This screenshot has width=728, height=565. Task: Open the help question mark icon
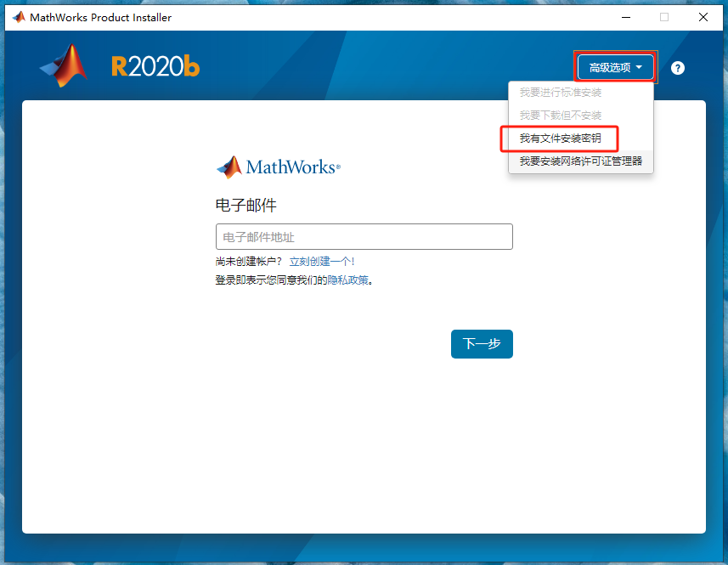click(x=677, y=68)
